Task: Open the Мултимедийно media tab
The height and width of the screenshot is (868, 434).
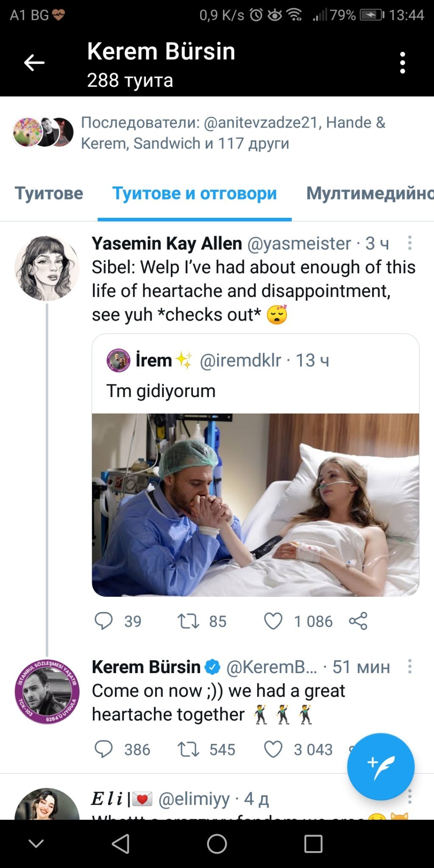Action: [370, 193]
